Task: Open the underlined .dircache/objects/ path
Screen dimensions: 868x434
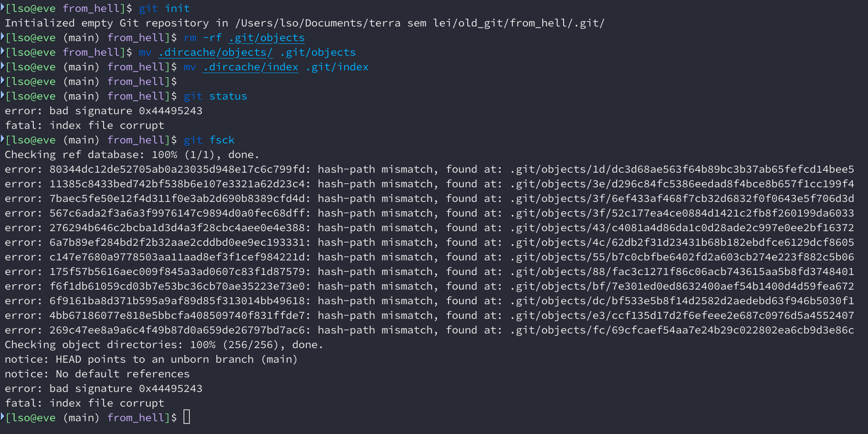Action: coord(215,53)
